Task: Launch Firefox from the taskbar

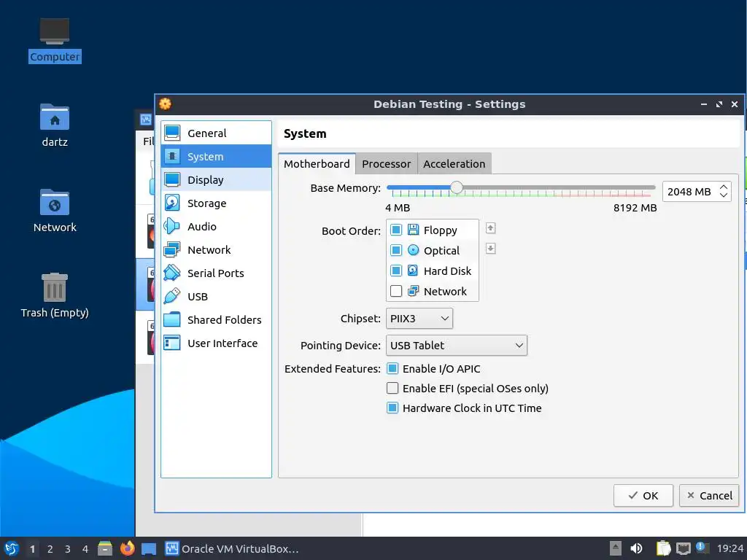Action: (x=127, y=548)
